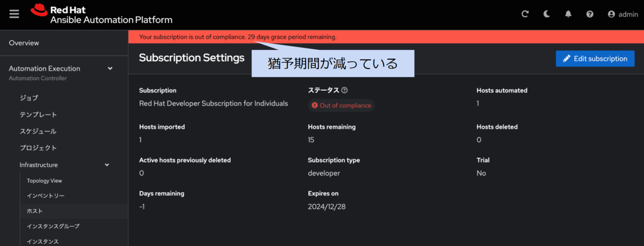This screenshot has height=246, width=644.
Task: Click the Trial No value
Action: (481, 173)
